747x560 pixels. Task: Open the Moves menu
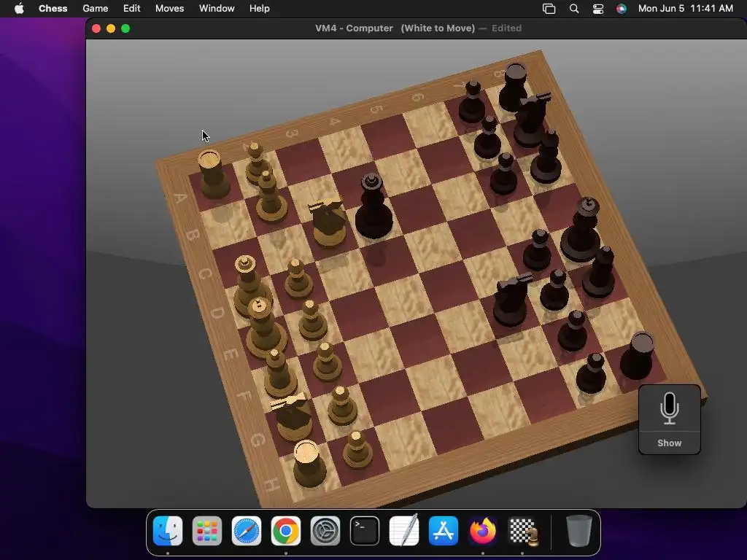169,9
